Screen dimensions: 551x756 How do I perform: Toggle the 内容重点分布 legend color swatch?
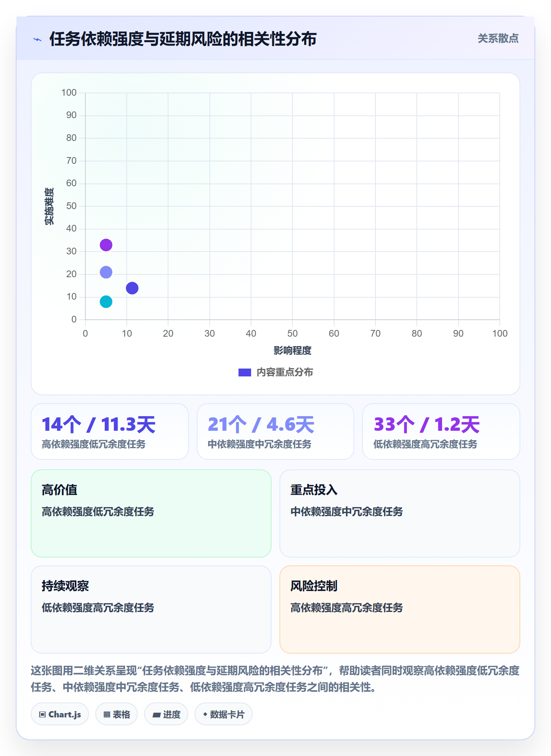tap(244, 372)
